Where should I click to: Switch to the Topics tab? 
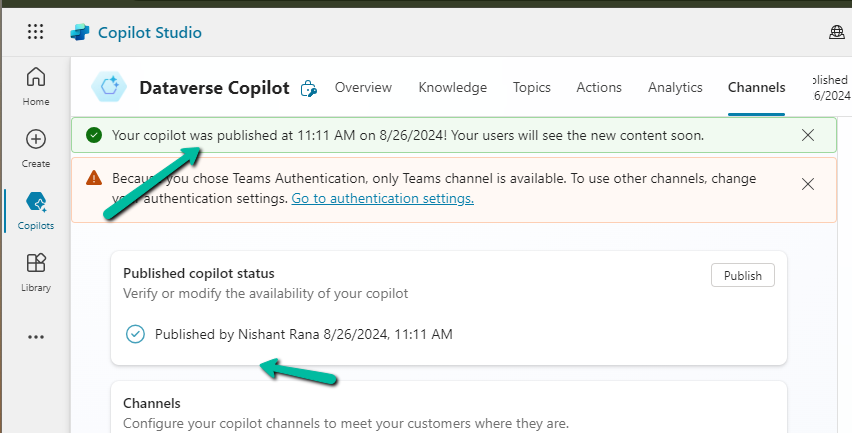(x=531, y=87)
